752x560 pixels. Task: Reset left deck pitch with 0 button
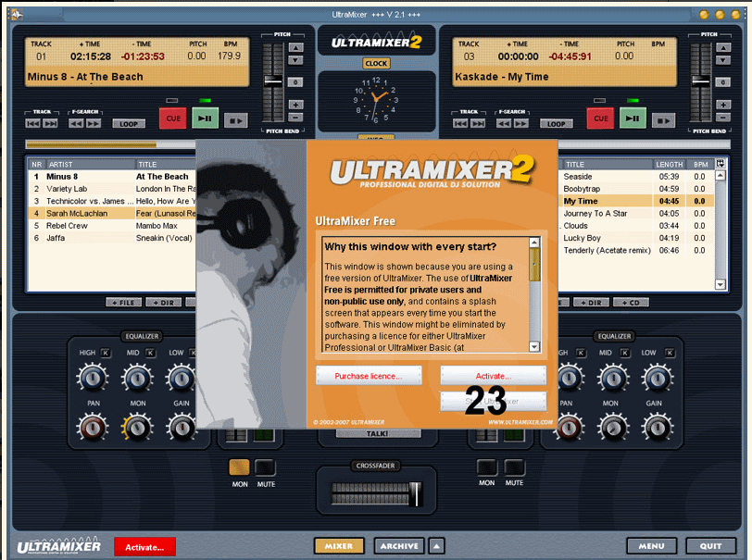click(295, 81)
